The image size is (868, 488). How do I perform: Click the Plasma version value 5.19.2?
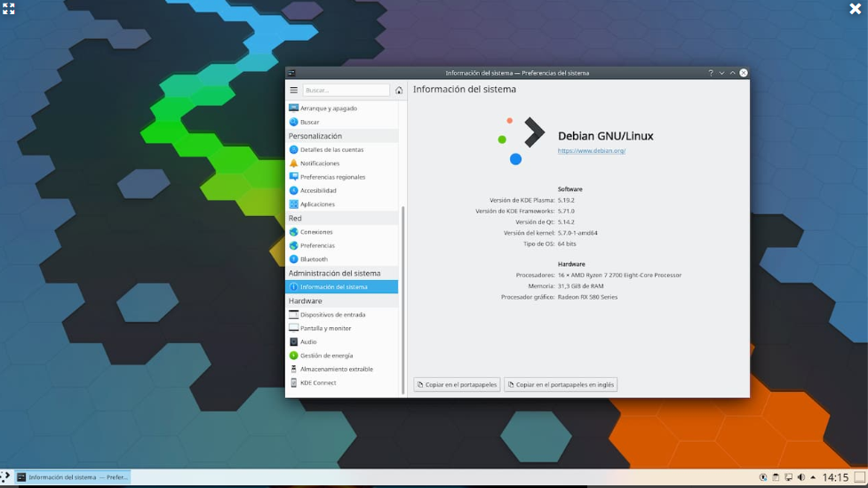[566, 201]
